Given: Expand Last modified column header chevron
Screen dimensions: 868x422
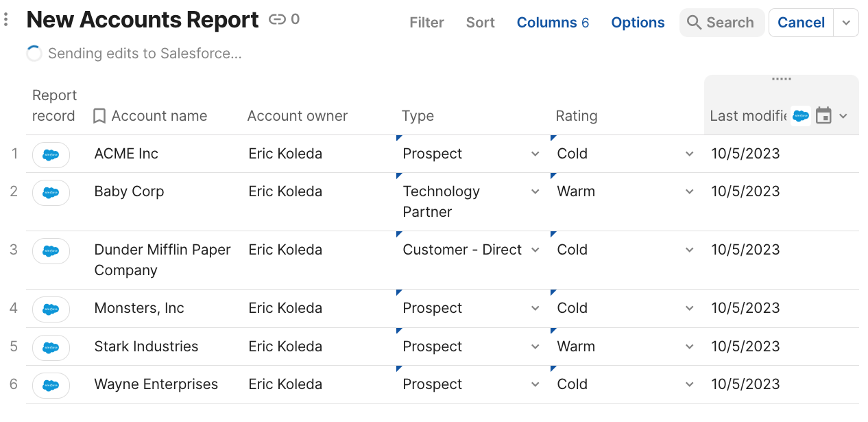Looking at the screenshot, I should tap(844, 116).
